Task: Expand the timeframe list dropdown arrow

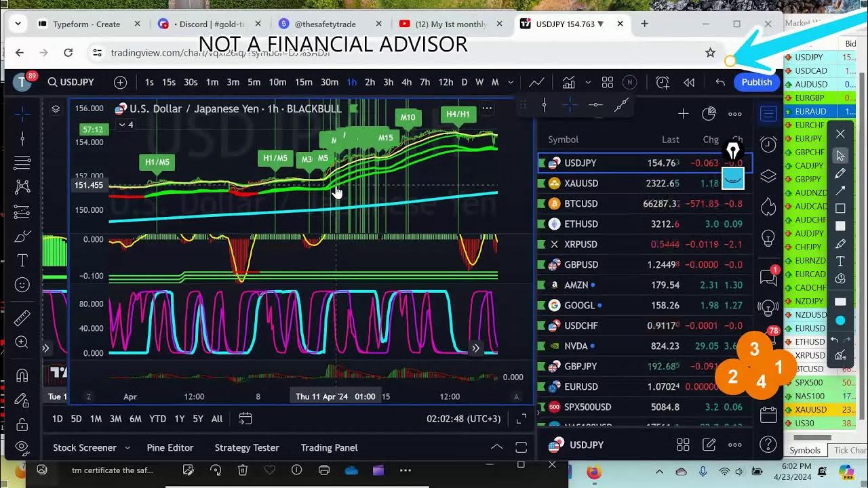Action: click(511, 82)
